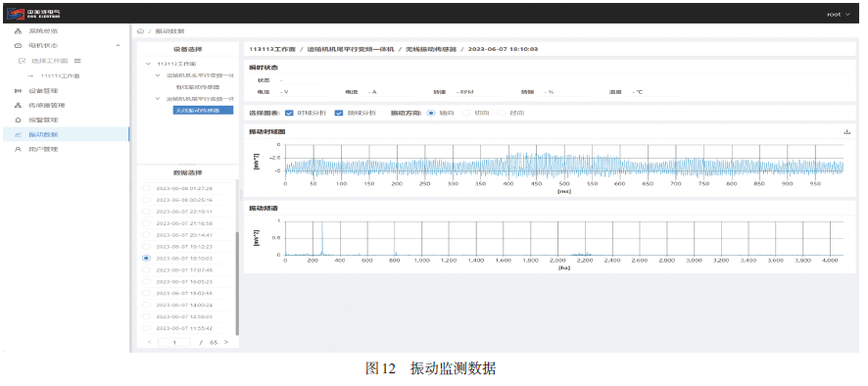Click the 系统总览 sidebar icon
868x386 pixels.
click(x=18, y=31)
